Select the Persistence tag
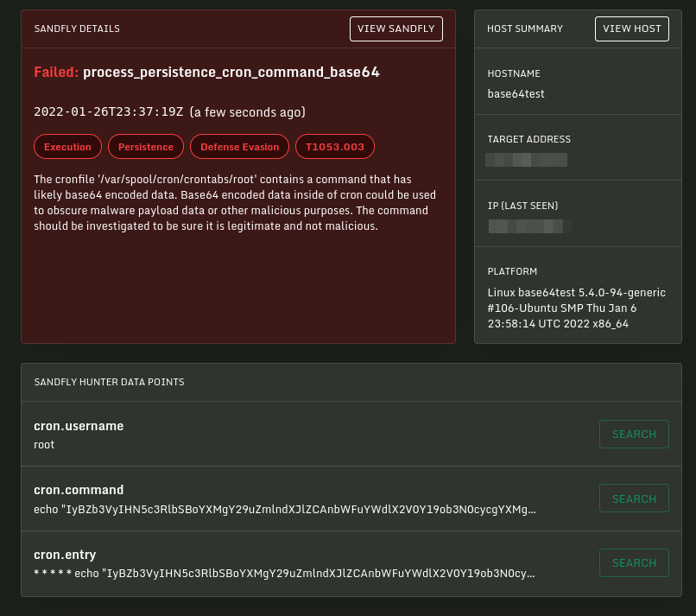The width and height of the screenshot is (696, 616). tap(146, 147)
